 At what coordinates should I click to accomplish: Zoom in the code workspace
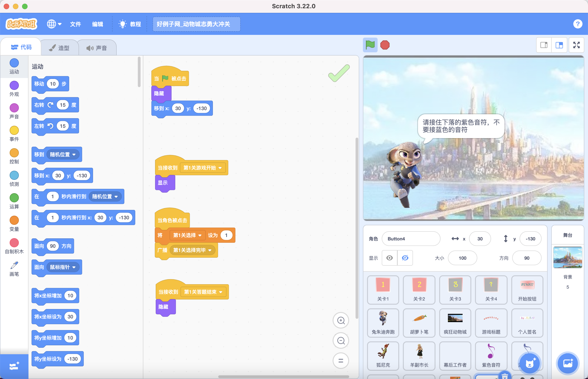[x=341, y=320]
